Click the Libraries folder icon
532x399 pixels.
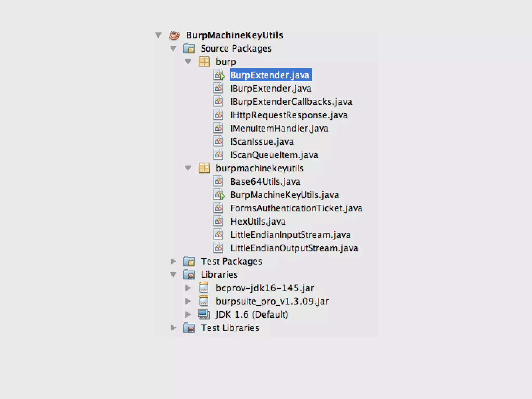tap(189, 275)
